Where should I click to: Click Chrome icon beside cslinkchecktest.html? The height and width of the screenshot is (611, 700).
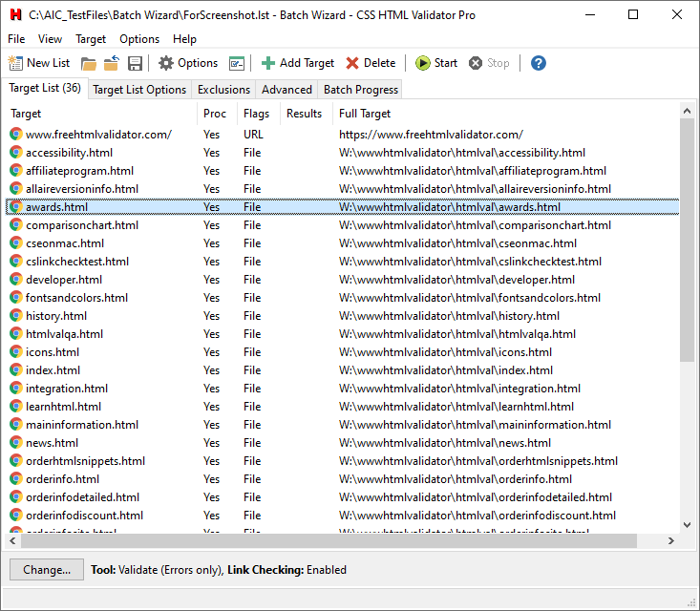(x=15, y=261)
